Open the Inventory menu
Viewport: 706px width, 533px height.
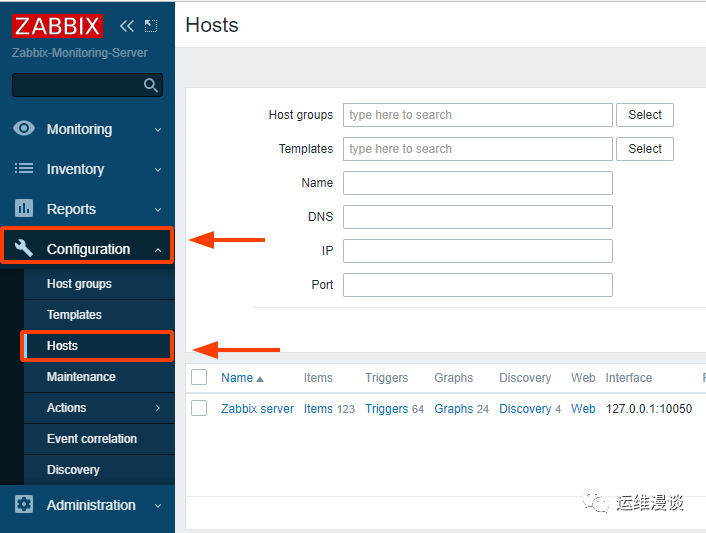[x=87, y=169]
